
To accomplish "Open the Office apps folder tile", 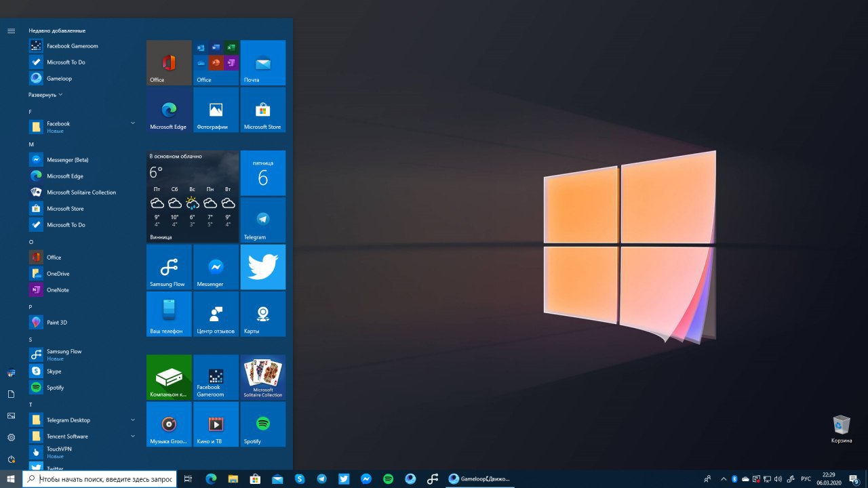I will [216, 62].
